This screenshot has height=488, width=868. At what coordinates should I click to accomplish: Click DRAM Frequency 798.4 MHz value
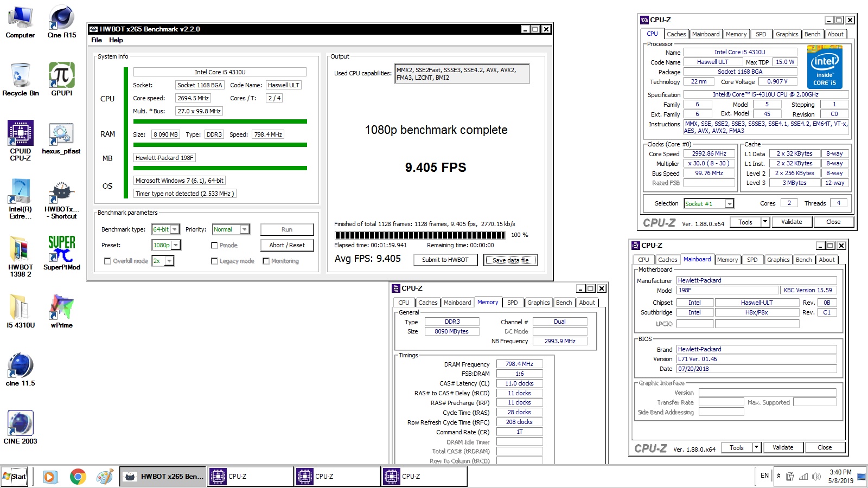click(519, 364)
